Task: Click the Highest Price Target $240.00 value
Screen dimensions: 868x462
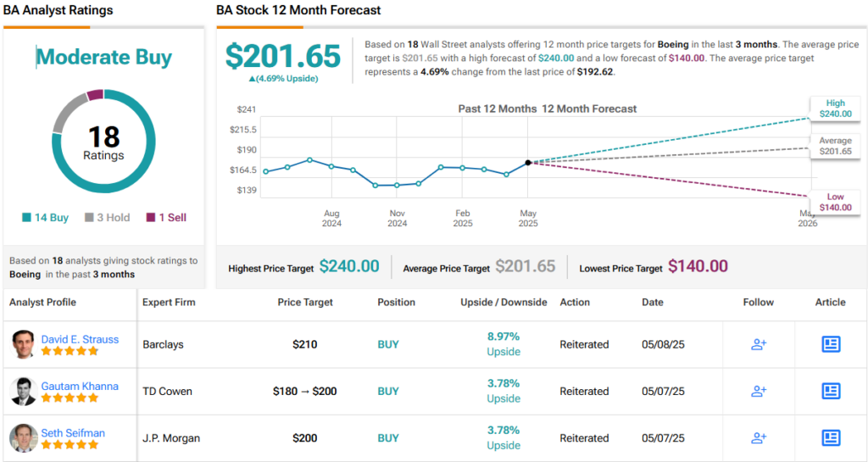Action: coord(349,266)
